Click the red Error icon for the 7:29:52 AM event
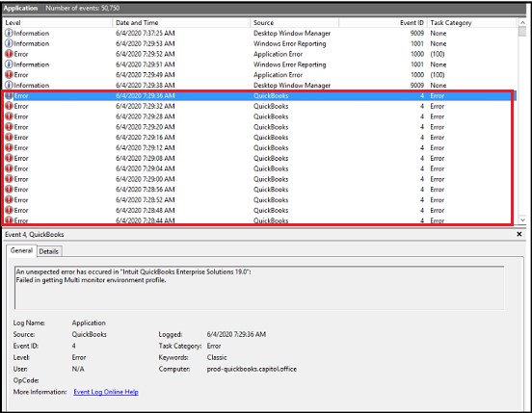Viewport: 532px width, 413px height. point(9,54)
